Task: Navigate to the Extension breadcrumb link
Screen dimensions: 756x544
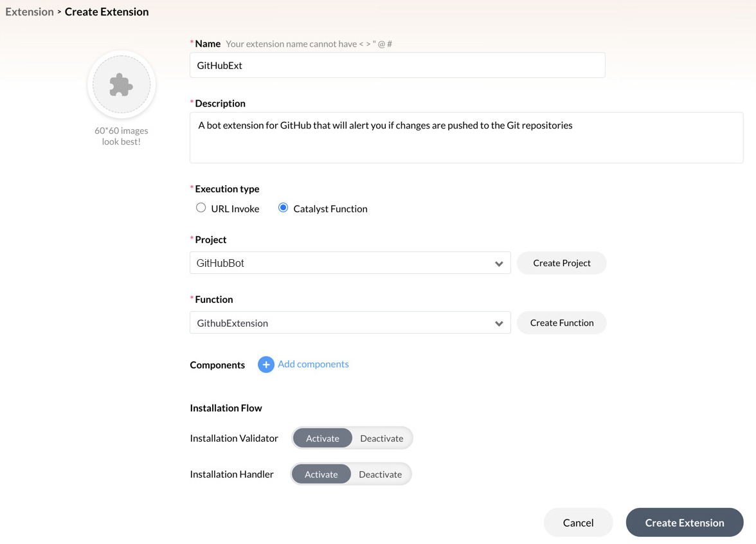Action: coord(30,11)
